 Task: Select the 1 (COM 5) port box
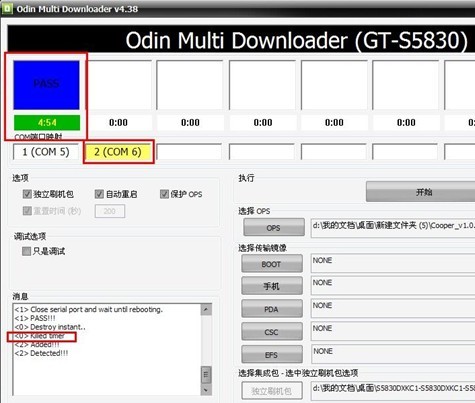click(46, 152)
